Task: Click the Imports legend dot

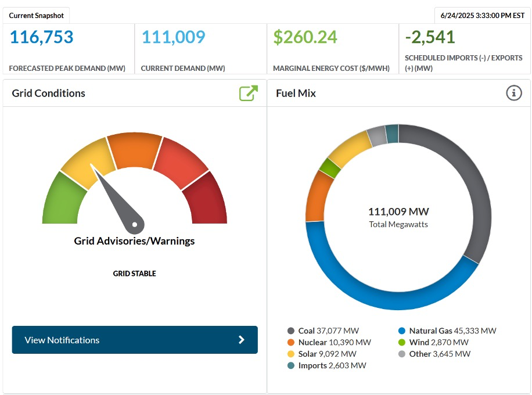Action: pyautogui.click(x=290, y=365)
